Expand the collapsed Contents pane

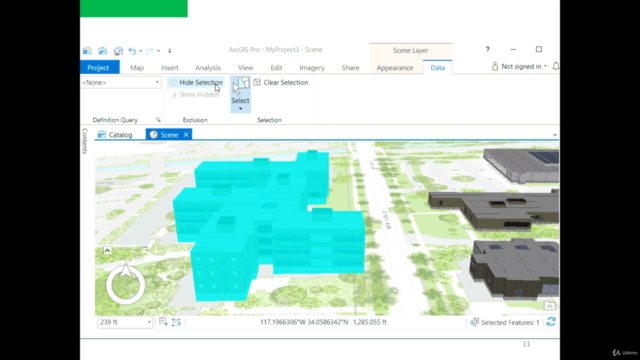(x=85, y=141)
